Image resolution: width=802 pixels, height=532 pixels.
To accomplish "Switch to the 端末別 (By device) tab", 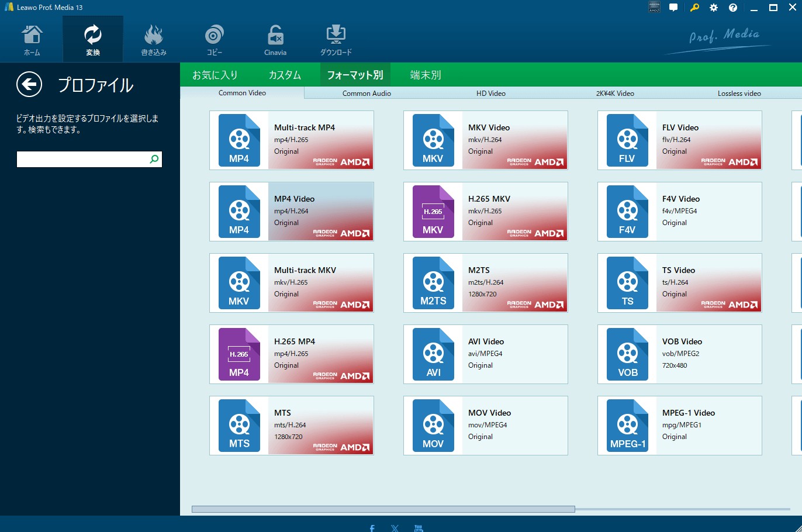I will [x=426, y=75].
